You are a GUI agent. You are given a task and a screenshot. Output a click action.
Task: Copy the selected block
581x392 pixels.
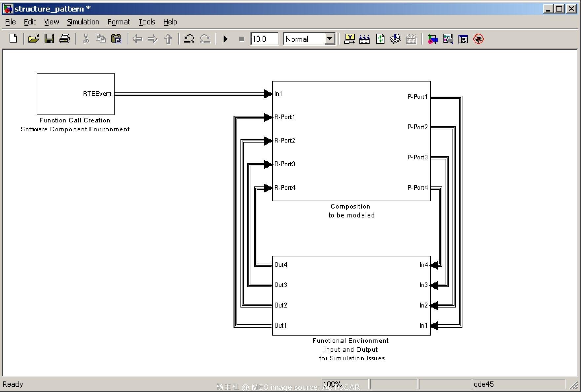pos(101,39)
